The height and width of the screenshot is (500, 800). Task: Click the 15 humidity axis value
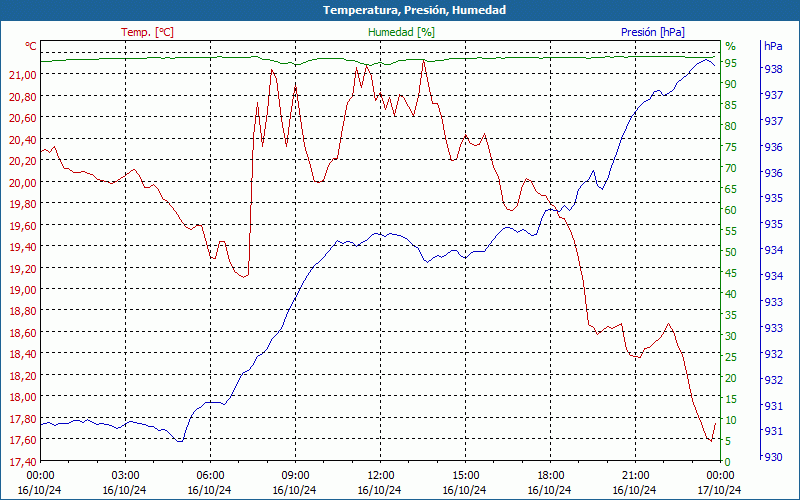[x=731, y=399]
